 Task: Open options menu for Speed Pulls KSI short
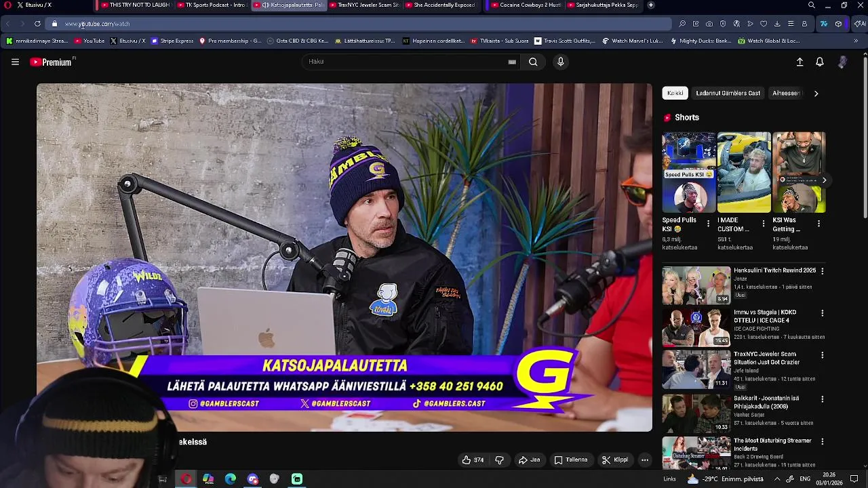(x=709, y=223)
